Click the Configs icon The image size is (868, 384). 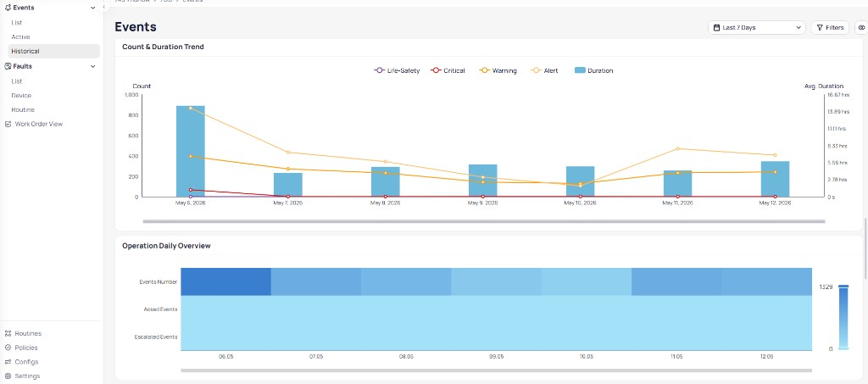coord(8,362)
